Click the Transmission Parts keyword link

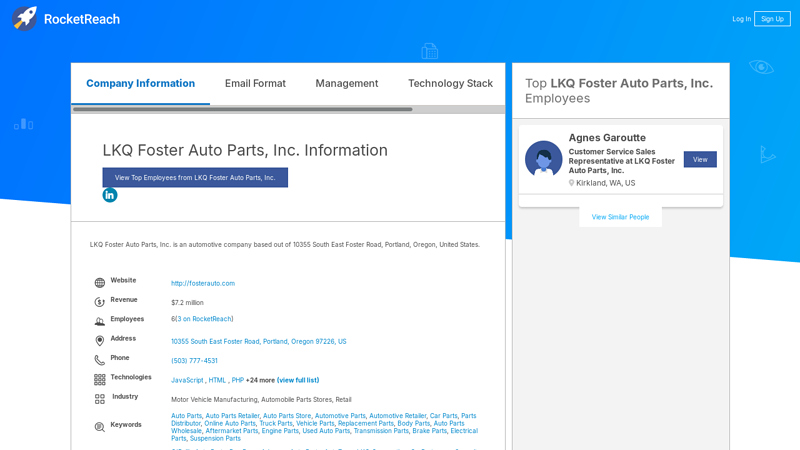pos(381,431)
